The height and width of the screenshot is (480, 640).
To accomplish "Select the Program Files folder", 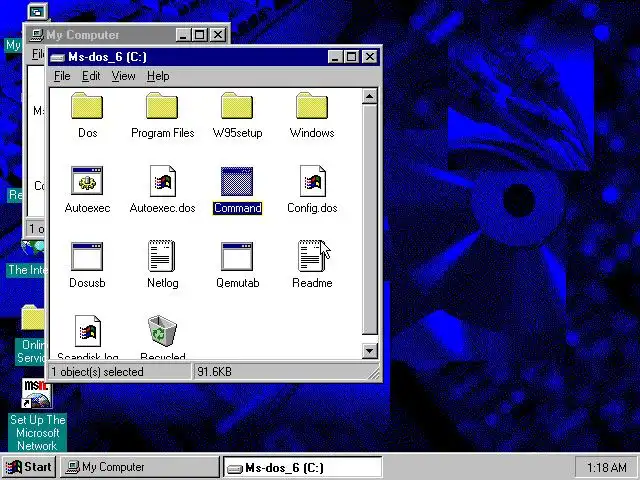I will (x=162, y=106).
